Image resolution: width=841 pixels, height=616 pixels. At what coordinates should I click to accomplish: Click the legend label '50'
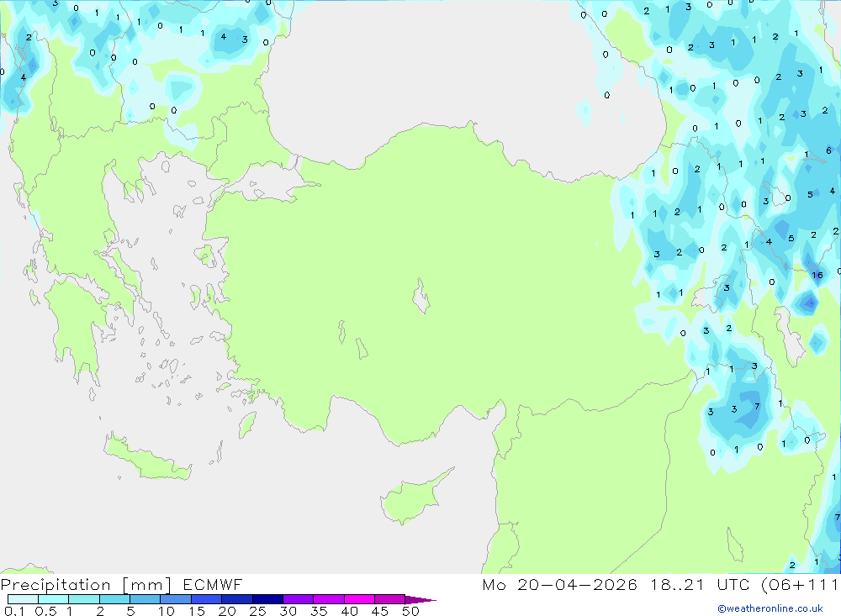410,611
